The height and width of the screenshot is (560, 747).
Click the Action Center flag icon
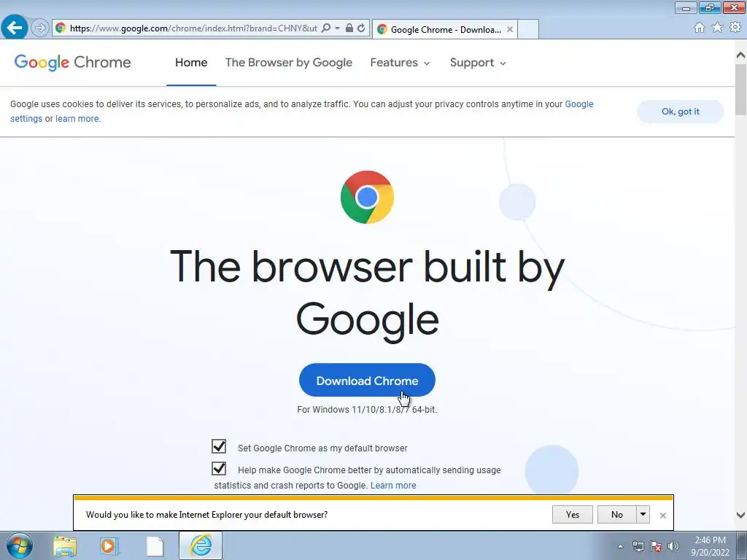pyautogui.click(x=656, y=546)
